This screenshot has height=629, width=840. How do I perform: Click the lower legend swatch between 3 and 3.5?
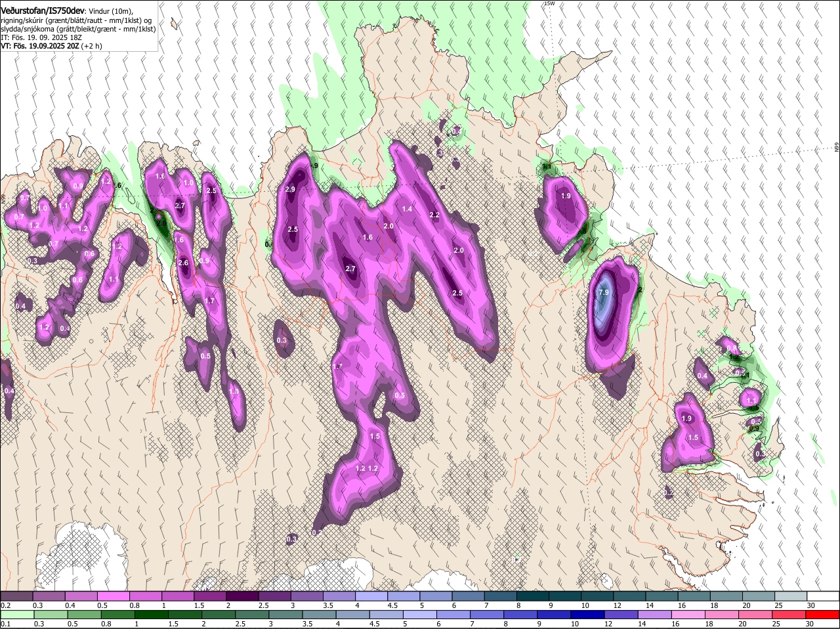pos(286,615)
